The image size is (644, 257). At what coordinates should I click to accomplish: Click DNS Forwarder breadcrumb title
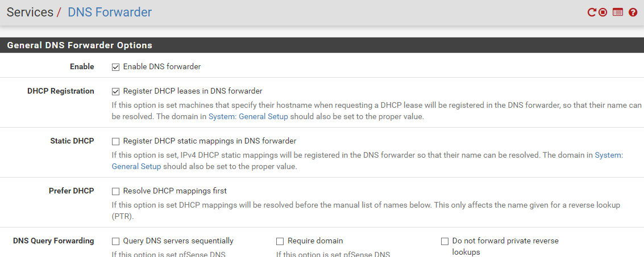pyautogui.click(x=110, y=12)
